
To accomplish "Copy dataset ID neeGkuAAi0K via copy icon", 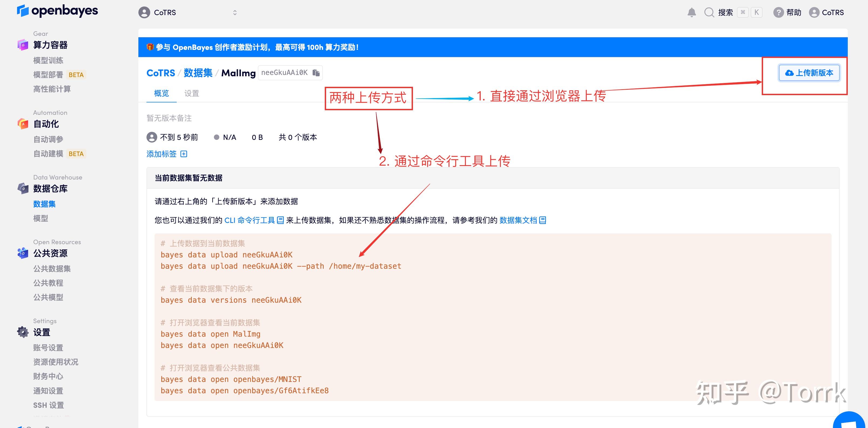I will click(316, 73).
